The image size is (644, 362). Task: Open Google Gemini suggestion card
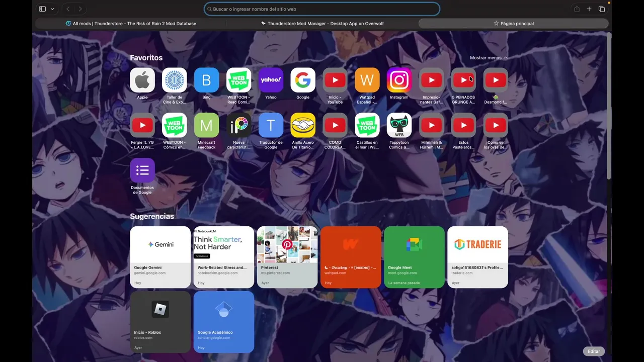coord(160,257)
